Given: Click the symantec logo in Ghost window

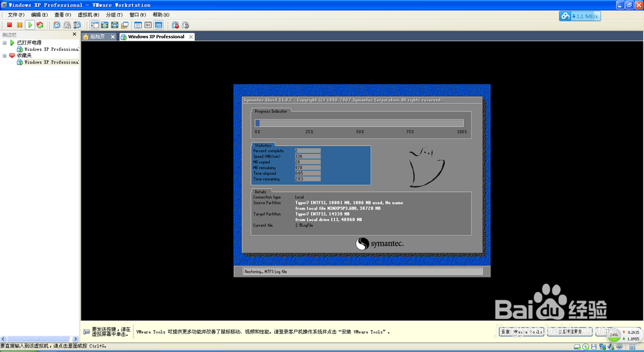Looking at the screenshot, I should tap(379, 244).
